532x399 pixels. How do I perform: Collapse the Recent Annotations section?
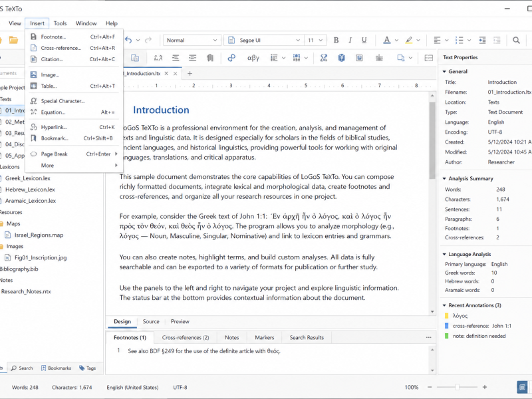click(444, 305)
